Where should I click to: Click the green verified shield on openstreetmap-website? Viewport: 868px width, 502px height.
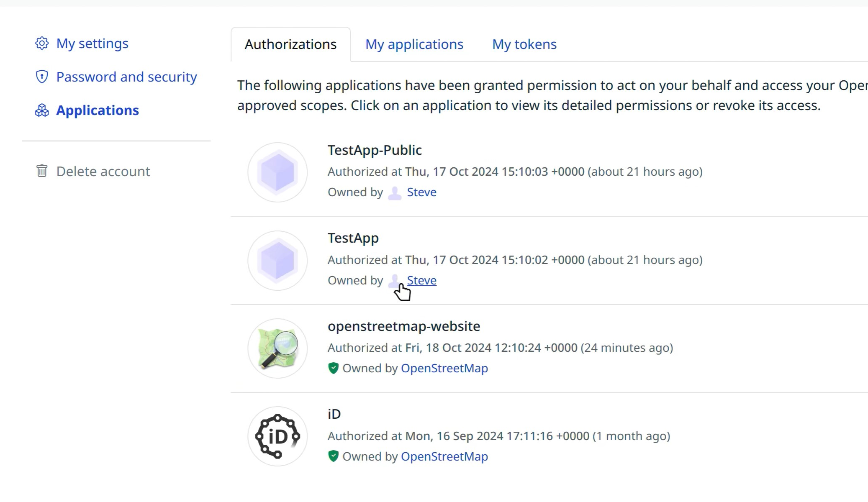coord(333,368)
